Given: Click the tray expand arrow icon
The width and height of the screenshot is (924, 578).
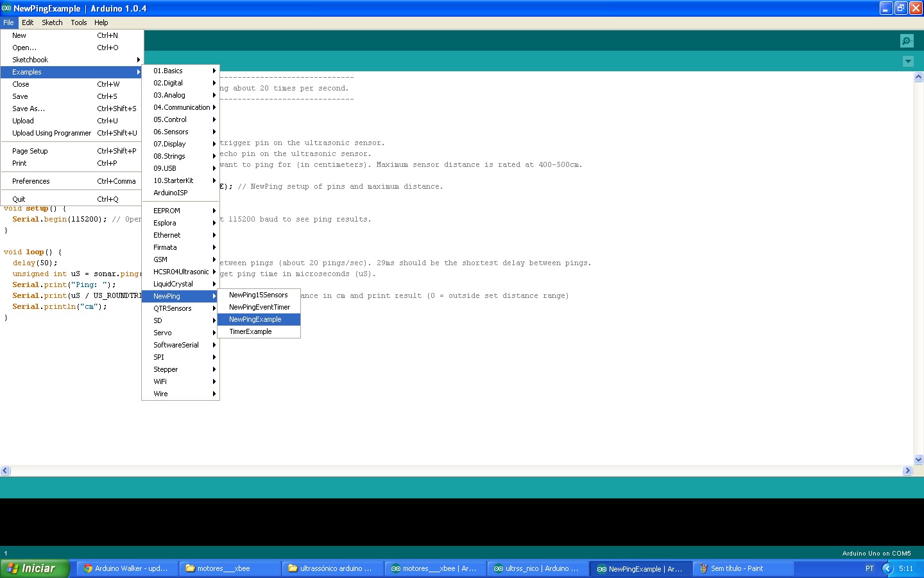Looking at the screenshot, I should (888, 568).
